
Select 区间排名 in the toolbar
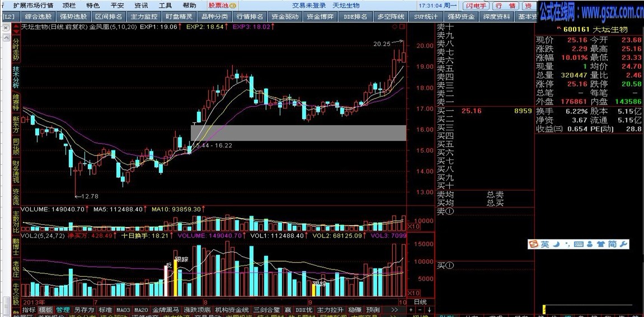tap(109, 17)
